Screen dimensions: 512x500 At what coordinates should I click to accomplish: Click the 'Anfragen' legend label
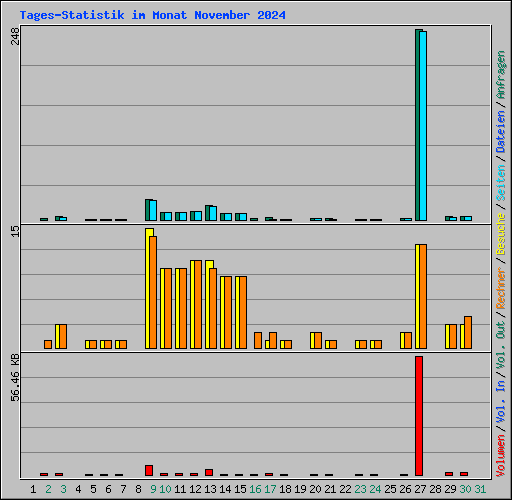[501, 75]
